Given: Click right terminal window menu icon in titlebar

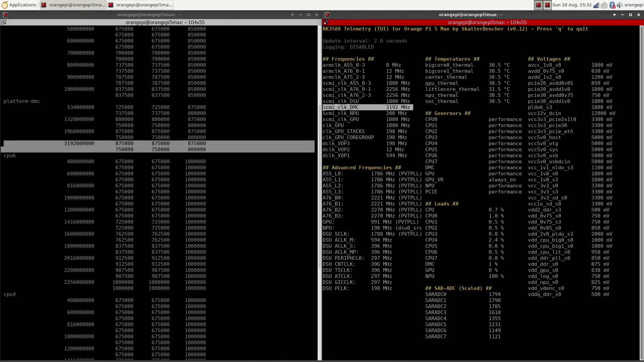Looking at the screenshot, I should coord(327,15).
